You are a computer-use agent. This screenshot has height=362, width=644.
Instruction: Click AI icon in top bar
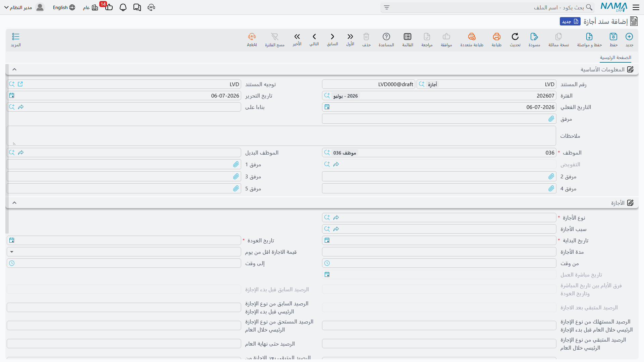coord(151,7)
